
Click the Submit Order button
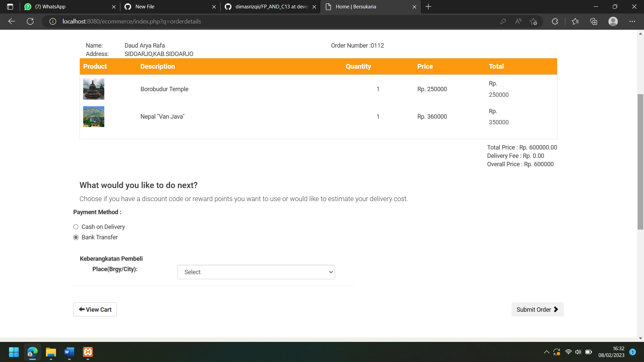(x=537, y=309)
